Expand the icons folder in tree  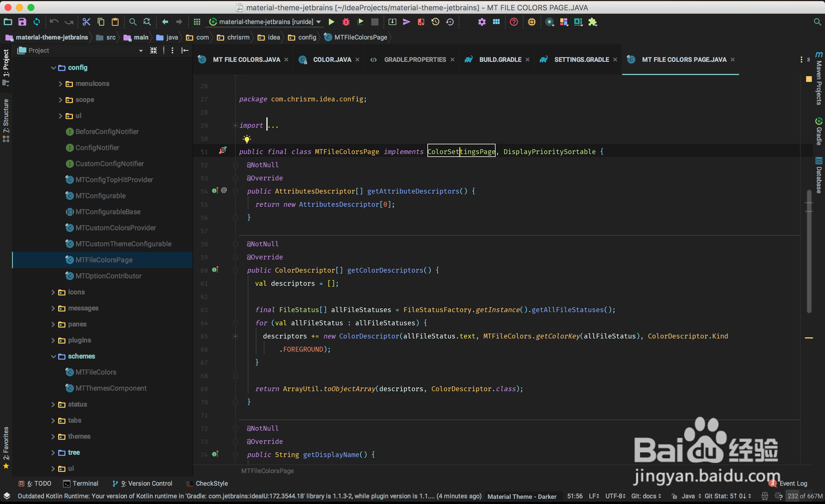click(x=53, y=292)
